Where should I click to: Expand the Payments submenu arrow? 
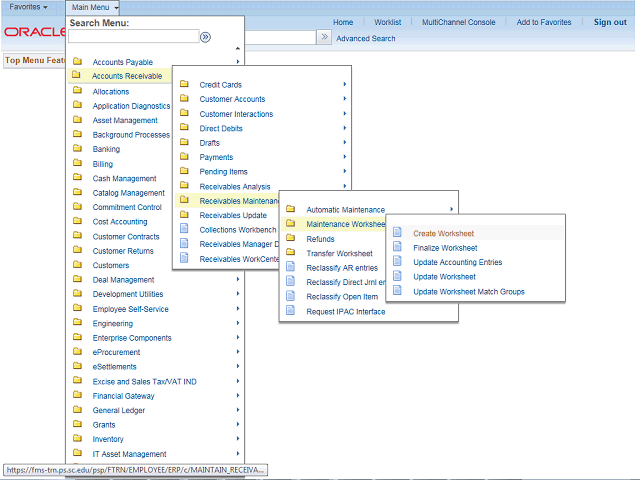pyautogui.click(x=345, y=157)
